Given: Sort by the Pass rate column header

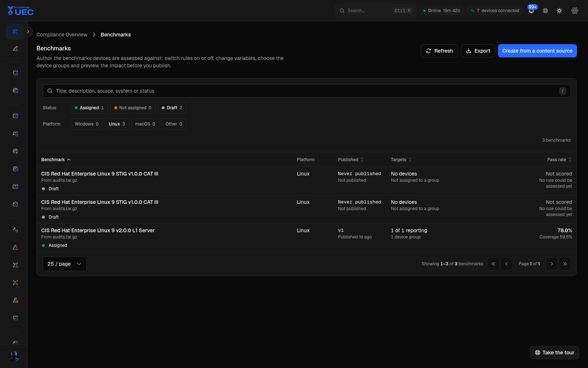Looking at the screenshot, I should click(559, 160).
